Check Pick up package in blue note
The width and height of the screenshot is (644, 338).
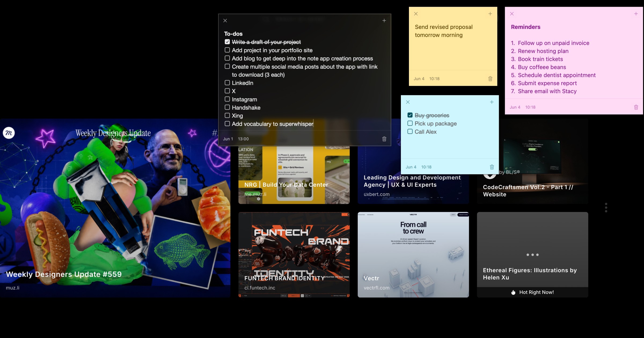click(x=410, y=123)
